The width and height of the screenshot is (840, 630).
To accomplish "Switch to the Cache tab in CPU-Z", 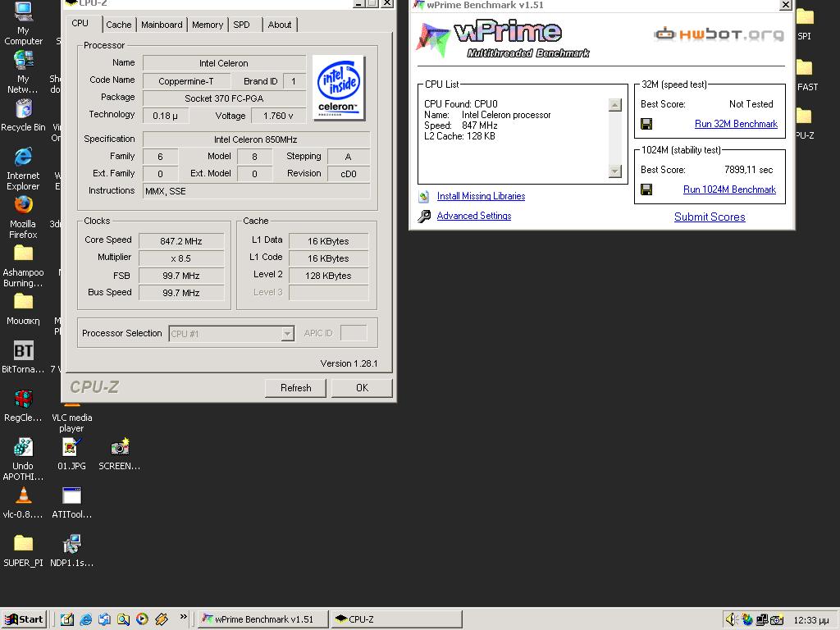I will tap(118, 25).
